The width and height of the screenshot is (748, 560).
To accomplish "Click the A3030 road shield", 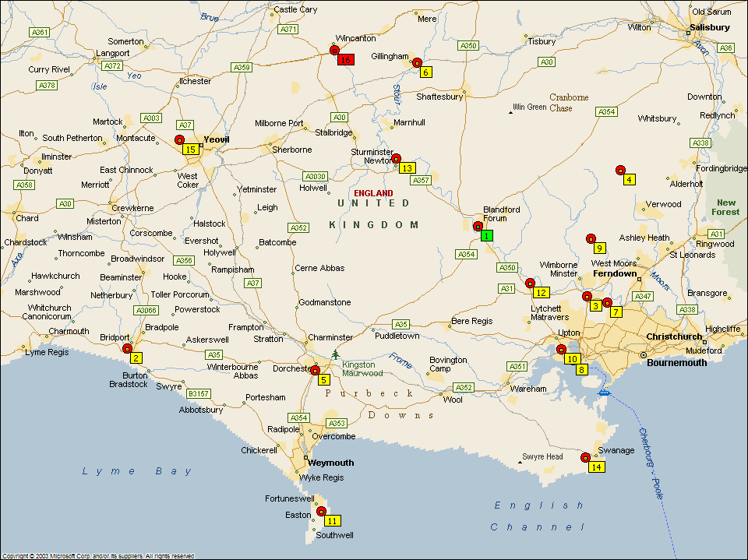I will (316, 176).
